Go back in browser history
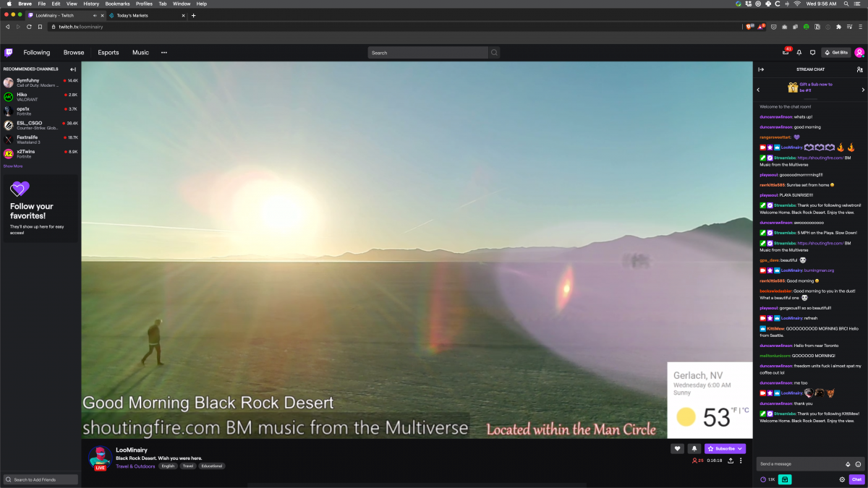 coord(7,27)
